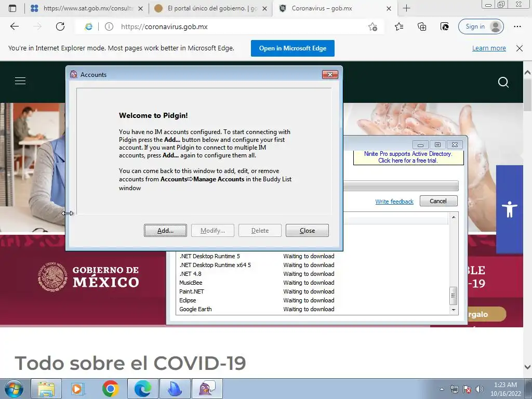Click the Ninite Pro free trial banner
The width and height of the screenshot is (532, 399).
coord(408,157)
